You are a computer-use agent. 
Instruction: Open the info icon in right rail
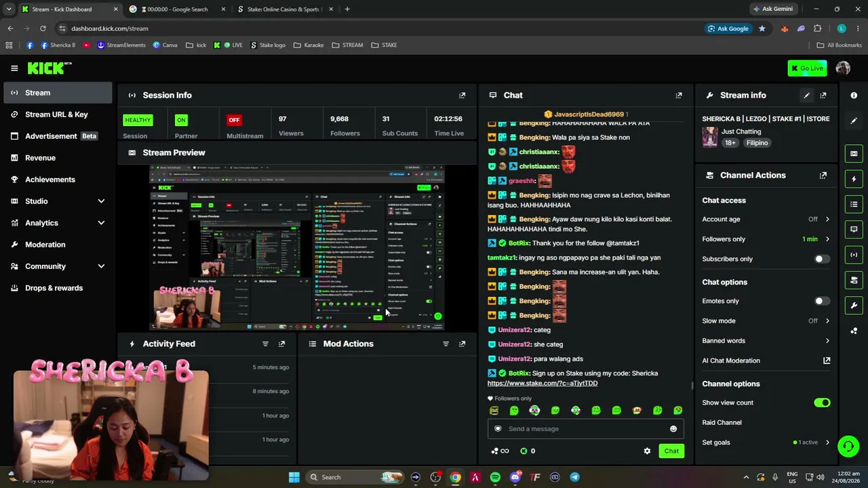854,96
